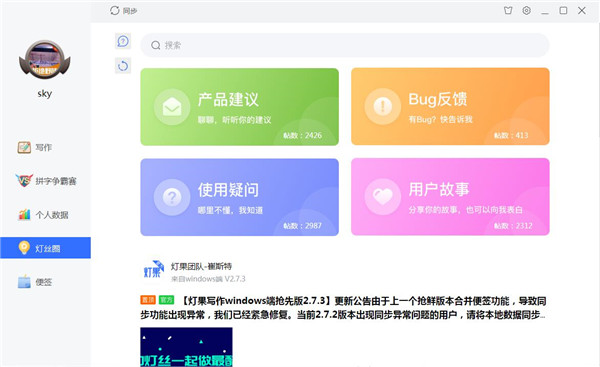The width and height of the screenshot is (600, 367).
Task: Select the 灯丝圈 sidebar menu item
Action: point(46,248)
